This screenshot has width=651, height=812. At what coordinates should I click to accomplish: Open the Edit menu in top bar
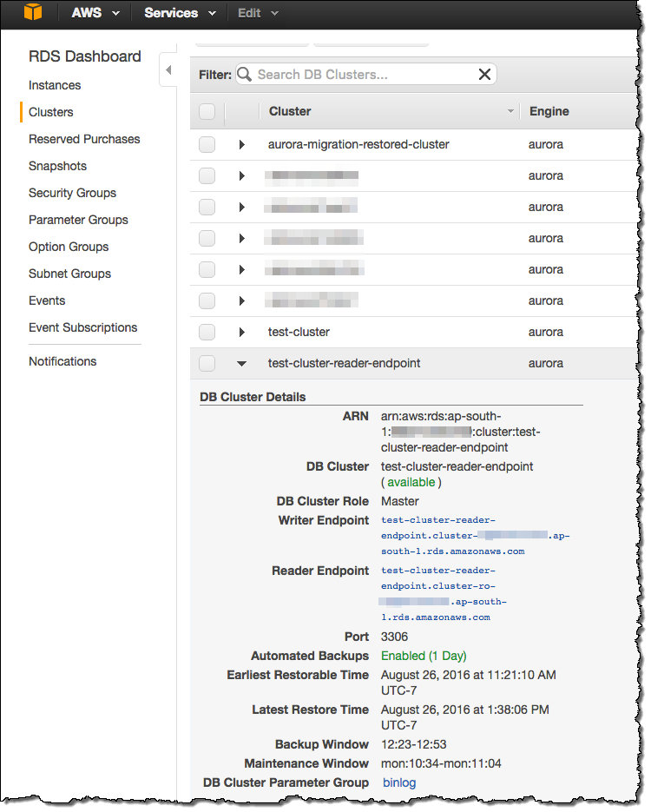(x=258, y=13)
